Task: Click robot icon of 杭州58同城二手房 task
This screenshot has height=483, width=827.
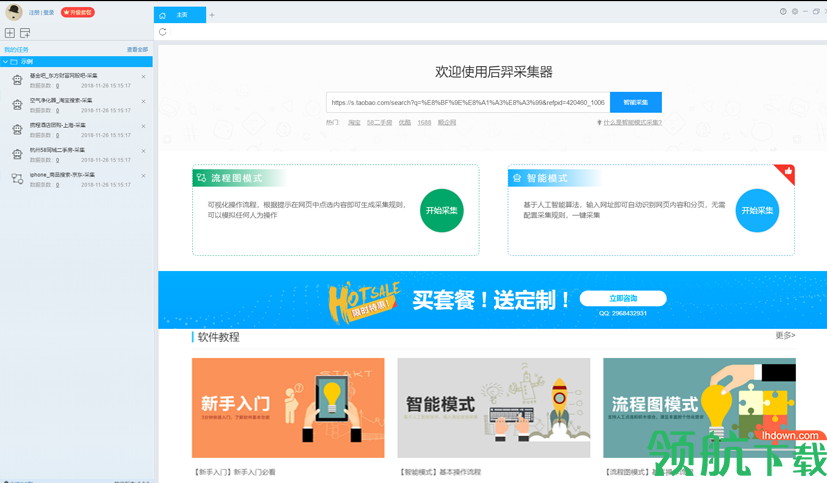Action: (17, 154)
